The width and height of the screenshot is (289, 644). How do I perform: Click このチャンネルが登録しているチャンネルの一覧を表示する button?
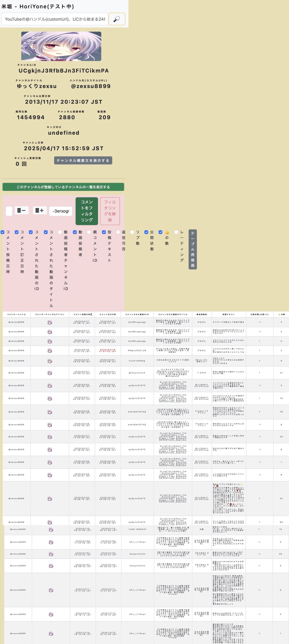point(63,187)
